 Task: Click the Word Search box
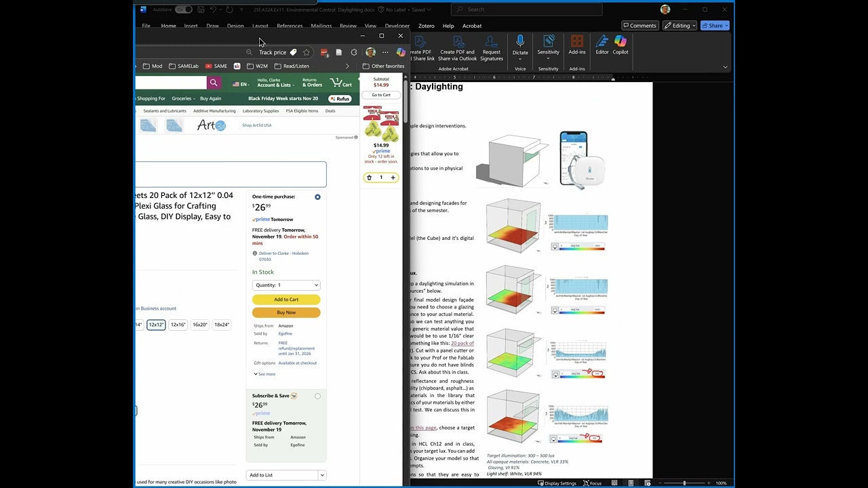pos(527,9)
